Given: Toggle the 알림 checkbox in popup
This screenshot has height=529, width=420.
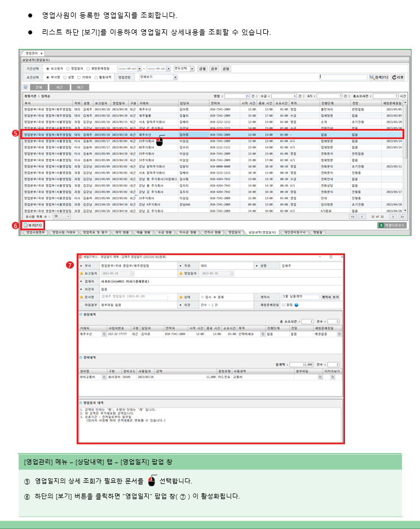Looking at the screenshot, I should click(x=284, y=305).
